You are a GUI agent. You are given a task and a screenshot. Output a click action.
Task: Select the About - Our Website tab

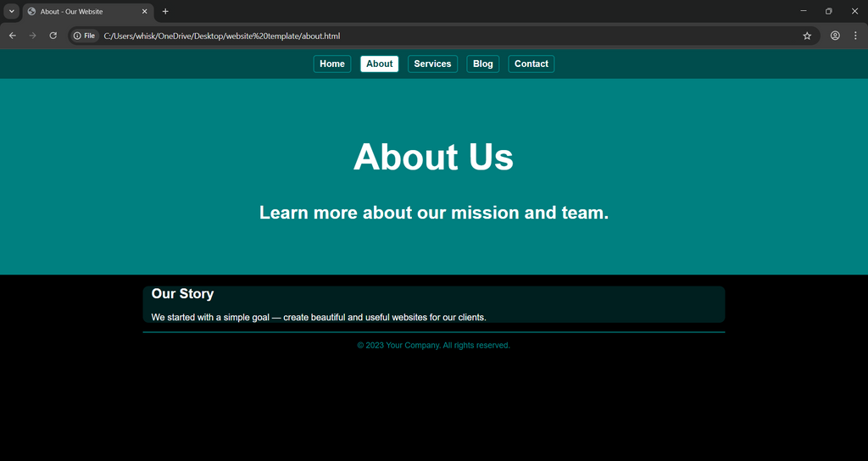(81, 12)
